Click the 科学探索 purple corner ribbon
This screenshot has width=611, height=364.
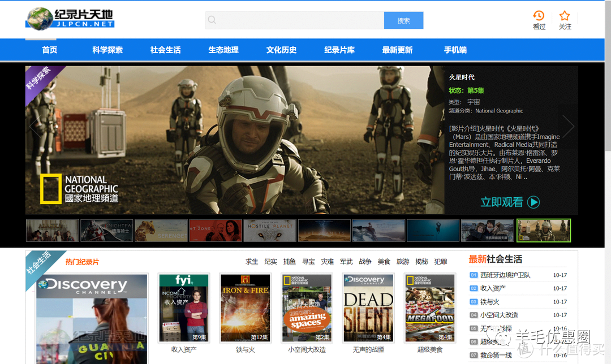38,79
